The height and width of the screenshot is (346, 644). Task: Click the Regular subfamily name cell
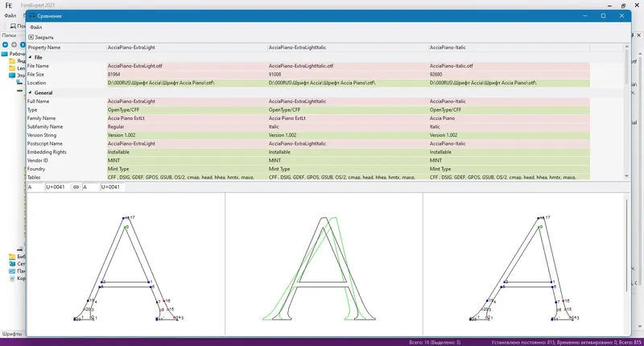point(187,127)
